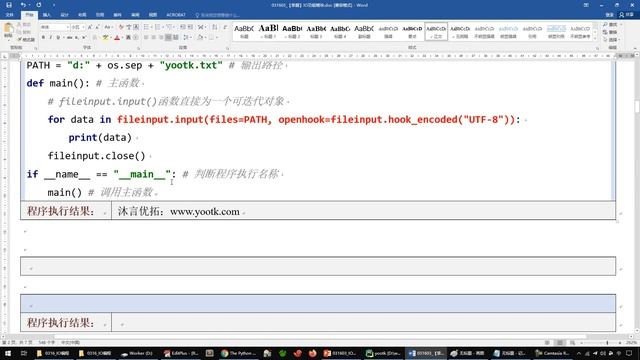Toggle Align Left paragraph
This screenshot has height=360, width=640.
click(x=146, y=38)
